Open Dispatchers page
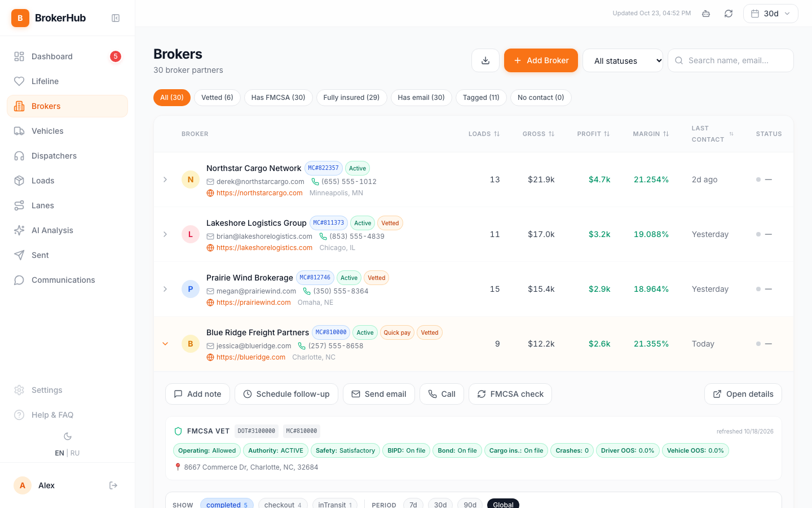 67,156
